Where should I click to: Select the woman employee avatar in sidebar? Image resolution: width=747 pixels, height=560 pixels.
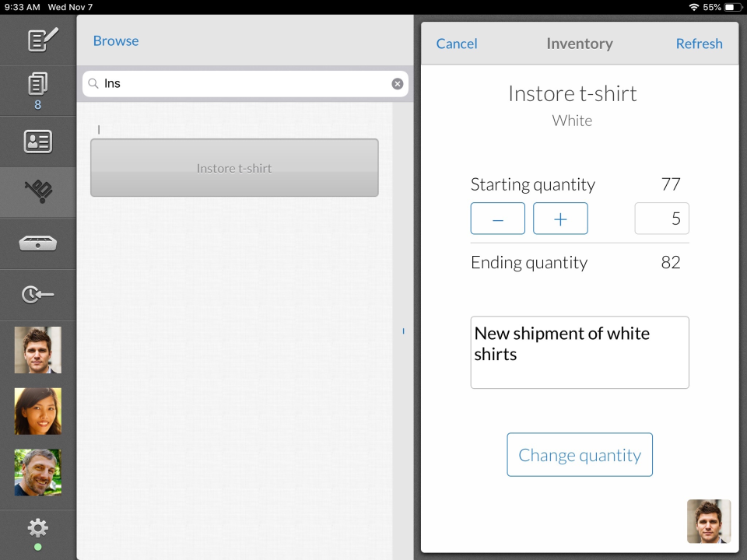[38, 411]
